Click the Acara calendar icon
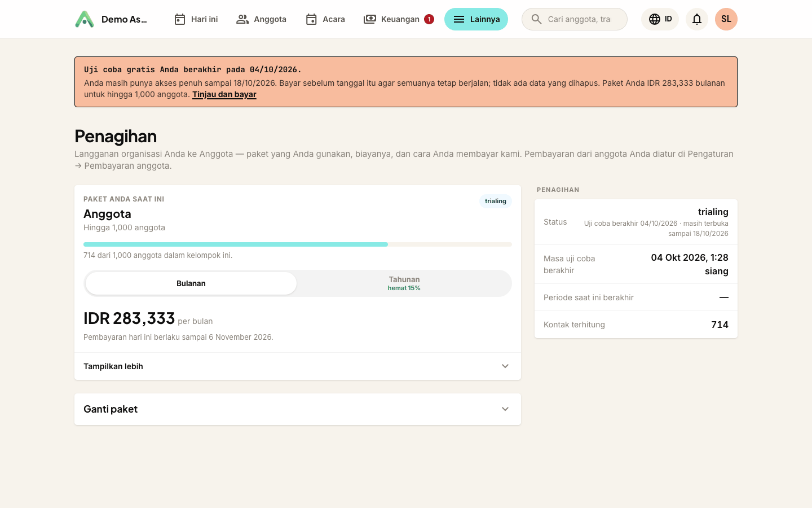 coord(311,19)
